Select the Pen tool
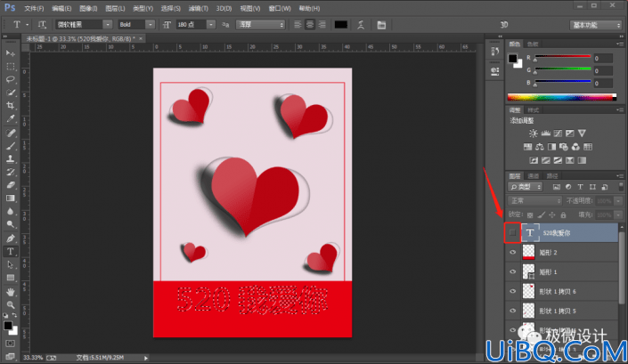 pos(11,239)
